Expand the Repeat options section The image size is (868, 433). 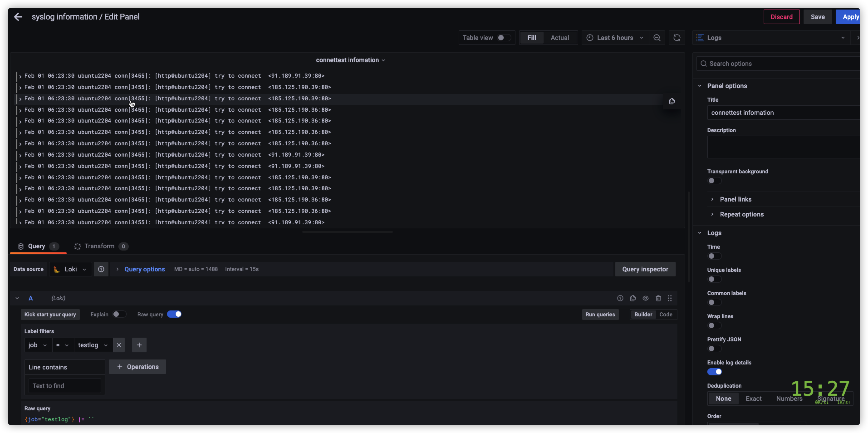point(741,214)
